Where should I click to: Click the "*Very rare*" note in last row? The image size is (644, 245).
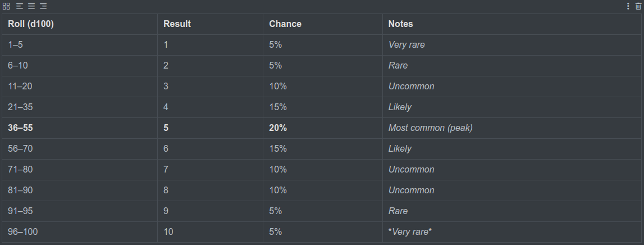pyautogui.click(x=410, y=232)
